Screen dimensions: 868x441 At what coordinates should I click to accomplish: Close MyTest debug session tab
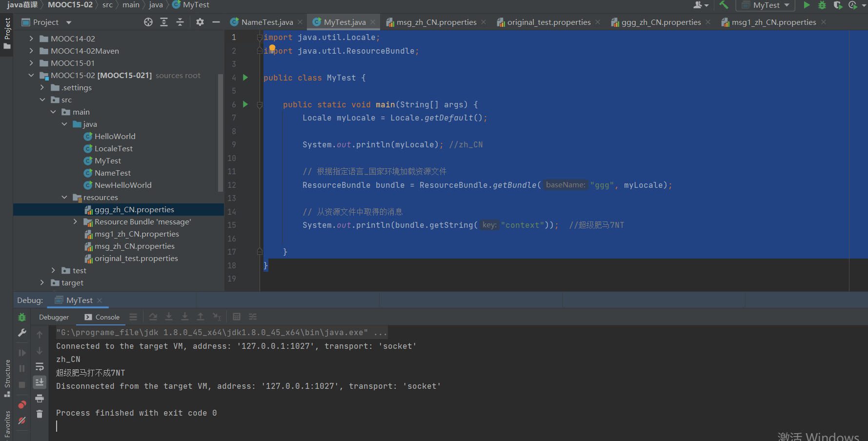(100, 301)
